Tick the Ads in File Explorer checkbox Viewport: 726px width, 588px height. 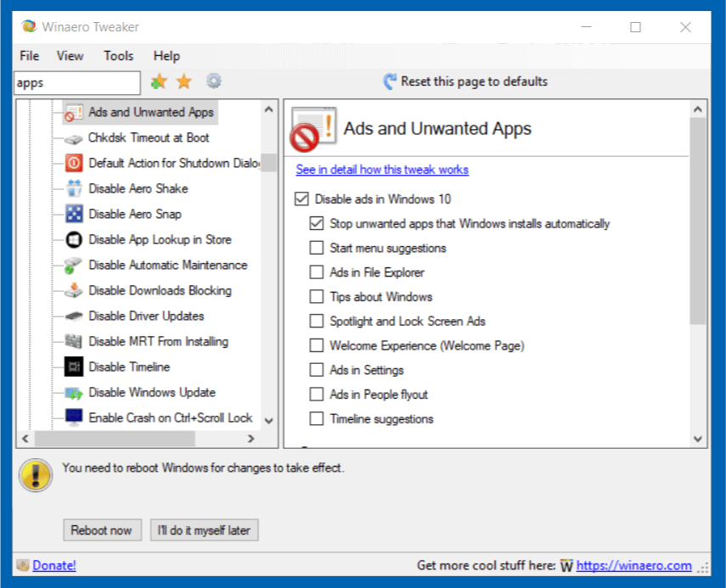pyautogui.click(x=317, y=272)
